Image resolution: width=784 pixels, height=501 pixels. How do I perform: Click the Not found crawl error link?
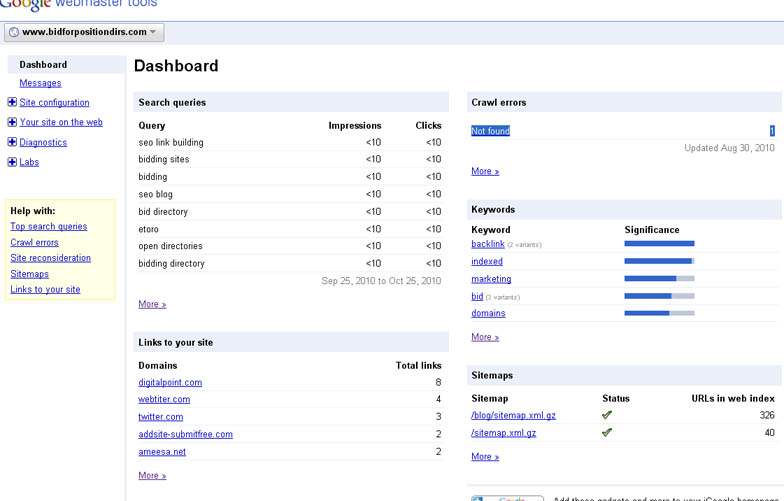(490, 131)
